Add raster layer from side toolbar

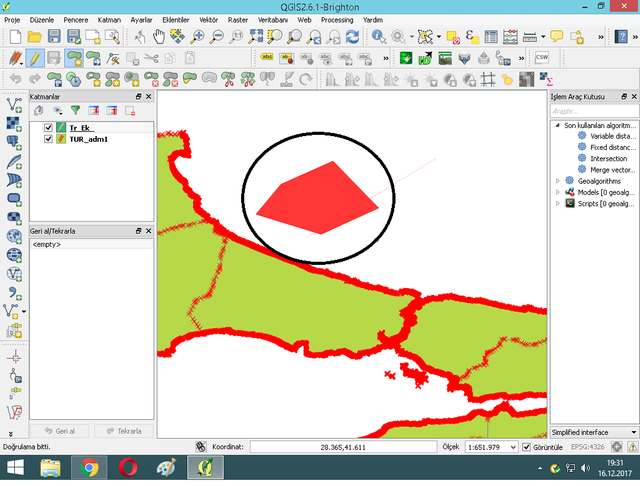(14, 124)
